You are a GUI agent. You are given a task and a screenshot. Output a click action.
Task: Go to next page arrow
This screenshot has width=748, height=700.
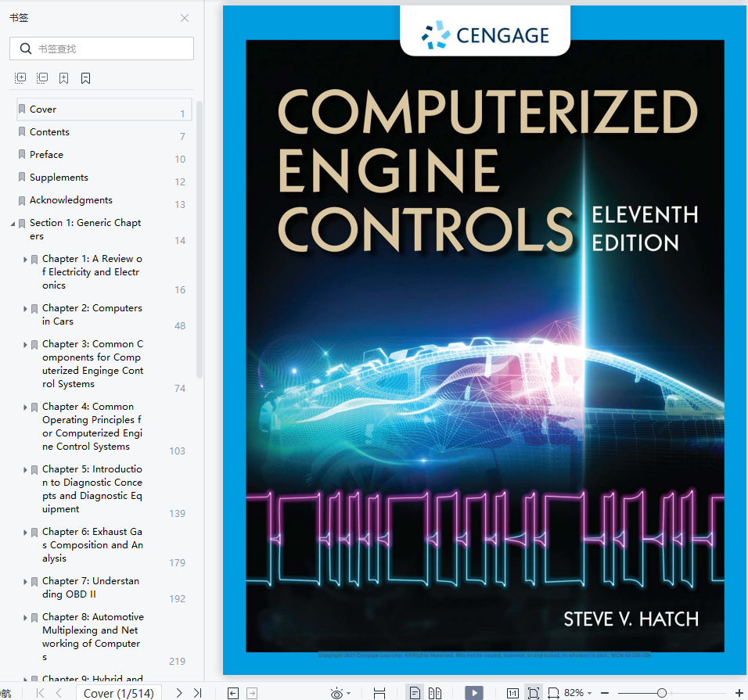[179, 693]
